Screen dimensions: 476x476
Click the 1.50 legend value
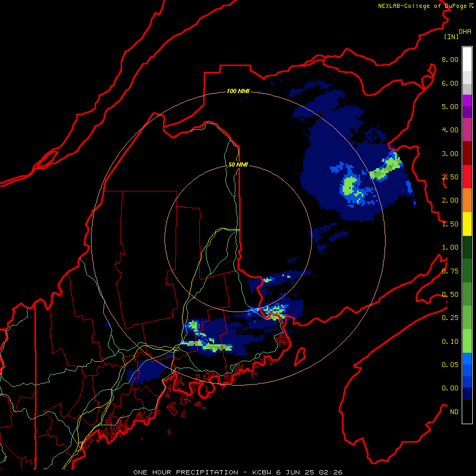[x=450, y=224]
